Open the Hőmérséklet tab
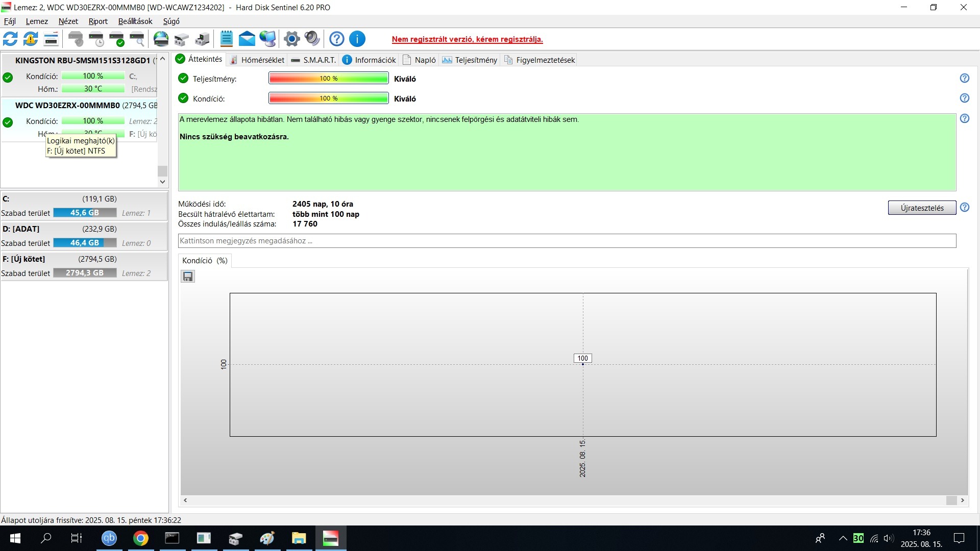Viewport: 980px width, 551px height. [257, 60]
